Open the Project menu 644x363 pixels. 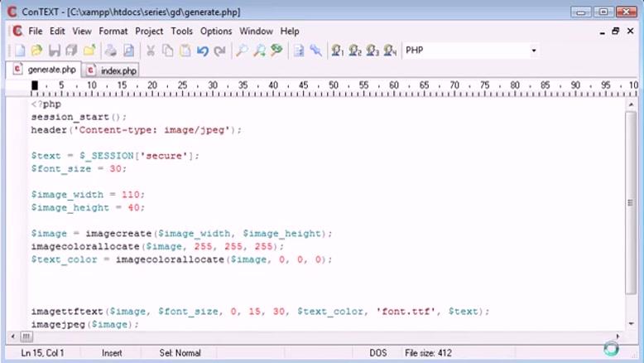click(149, 31)
